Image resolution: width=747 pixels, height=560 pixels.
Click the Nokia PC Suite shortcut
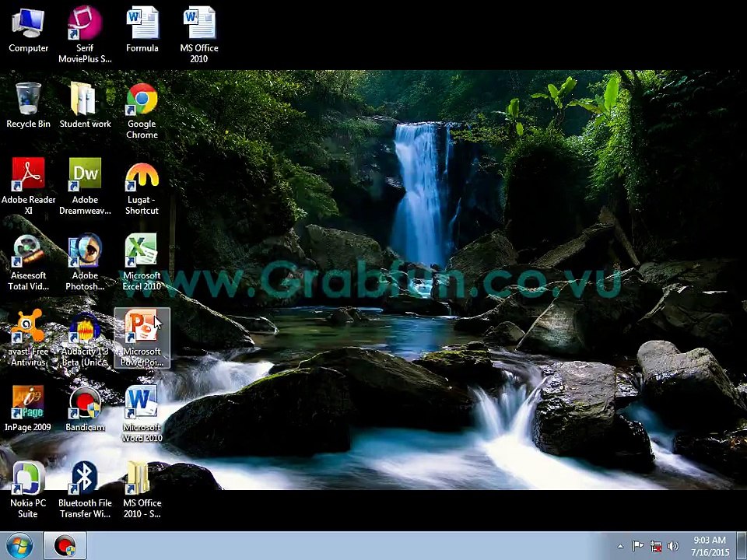point(28,489)
